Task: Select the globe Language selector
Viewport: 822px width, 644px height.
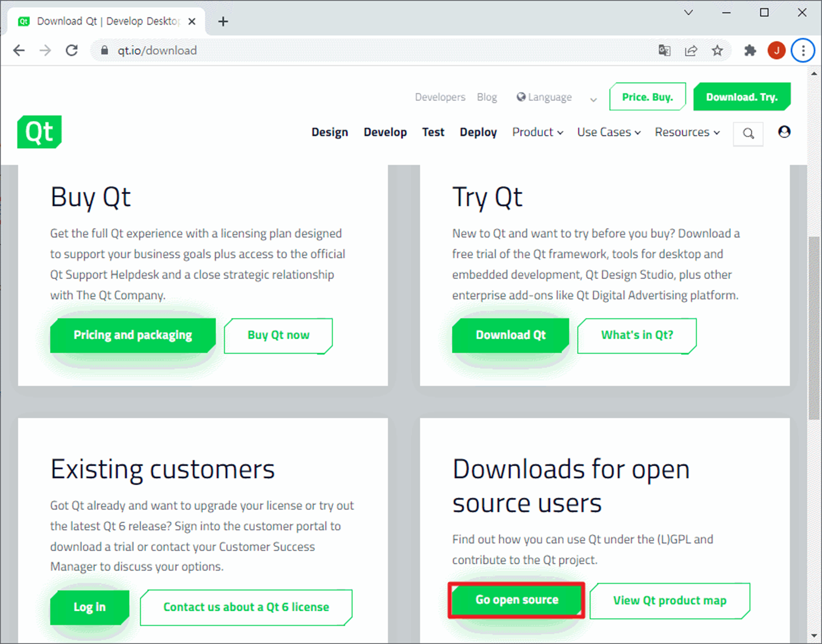Action: (544, 97)
